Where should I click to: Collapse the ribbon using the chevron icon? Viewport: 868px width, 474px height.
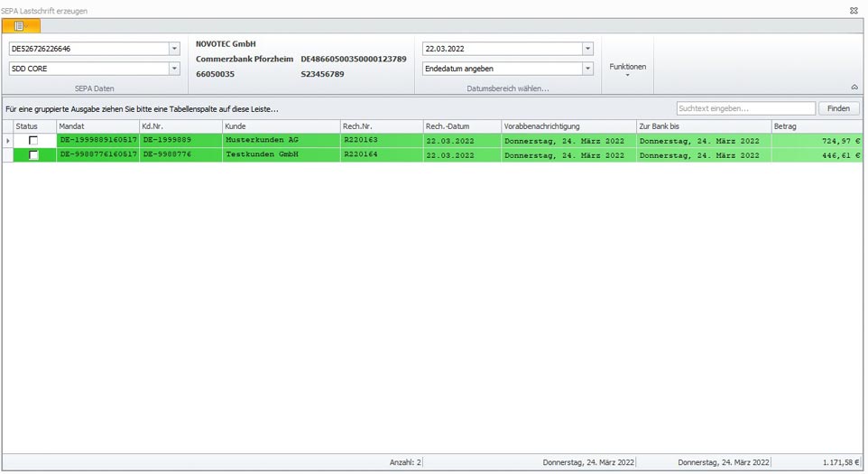coord(854,88)
